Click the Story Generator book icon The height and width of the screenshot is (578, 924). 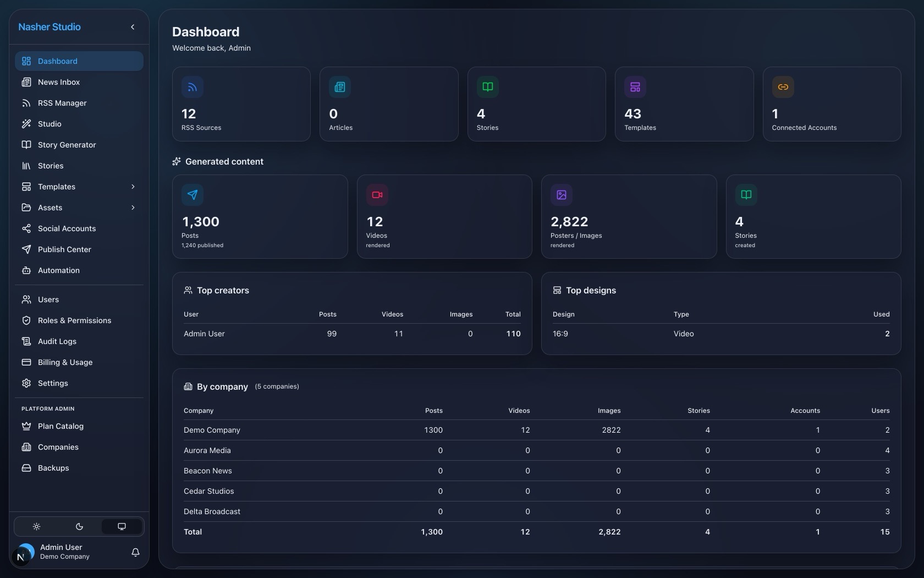26,145
